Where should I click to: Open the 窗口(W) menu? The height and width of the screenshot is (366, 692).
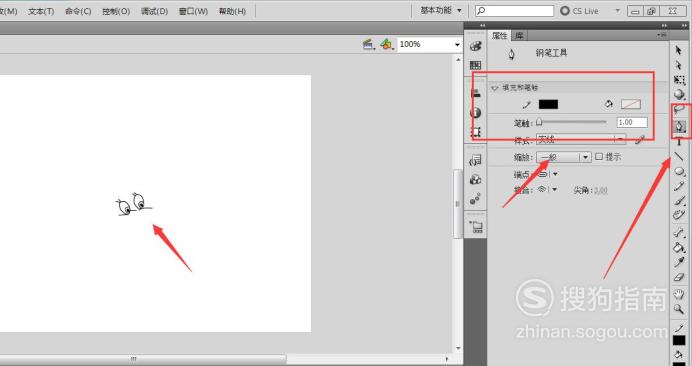coord(193,11)
